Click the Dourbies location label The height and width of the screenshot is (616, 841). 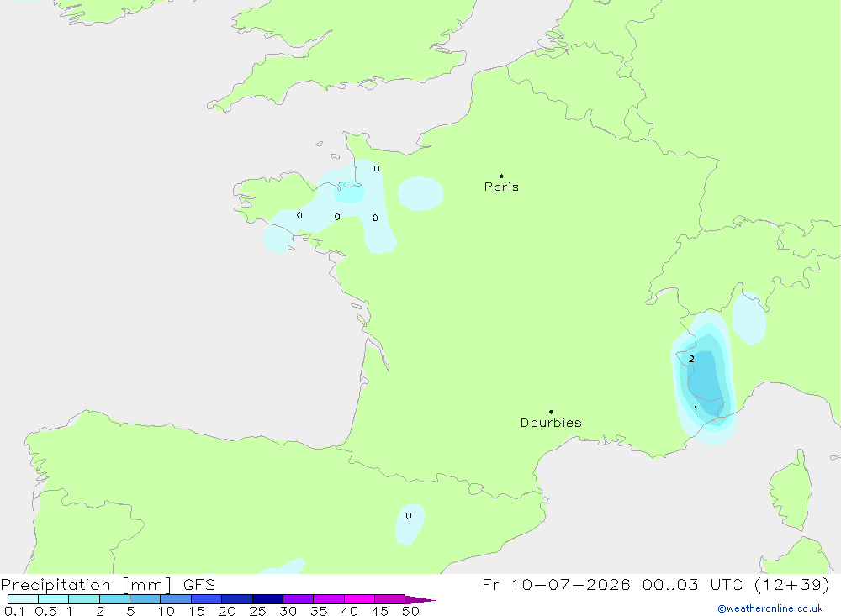click(x=551, y=423)
